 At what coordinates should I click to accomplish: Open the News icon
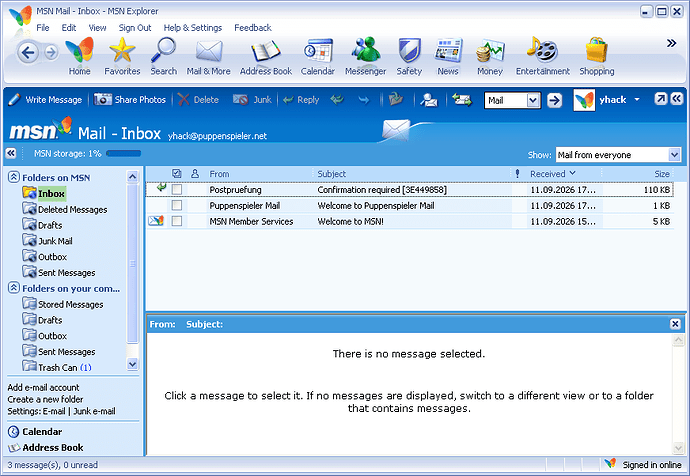[448, 50]
